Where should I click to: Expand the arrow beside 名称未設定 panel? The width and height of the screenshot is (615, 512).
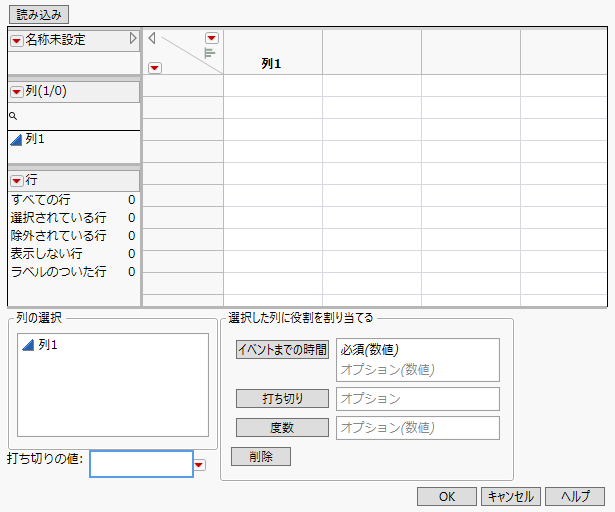click(133, 38)
